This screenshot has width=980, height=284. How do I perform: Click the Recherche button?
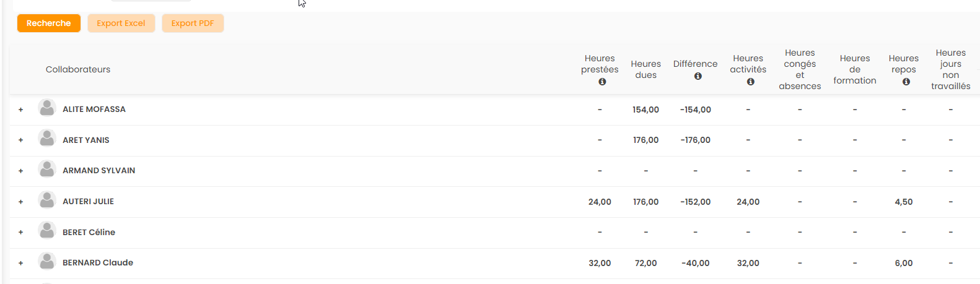point(49,24)
